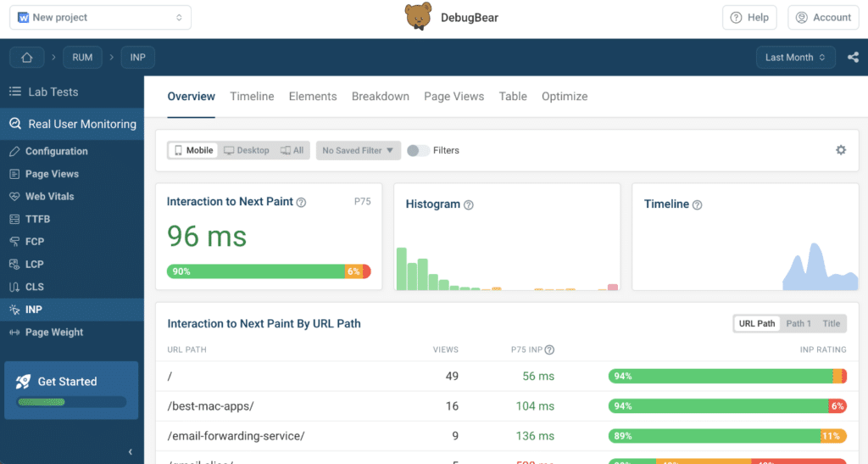Open the /email-forwarding-service/ URL path row
The width and height of the screenshot is (868, 464).
[x=507, y=436]
